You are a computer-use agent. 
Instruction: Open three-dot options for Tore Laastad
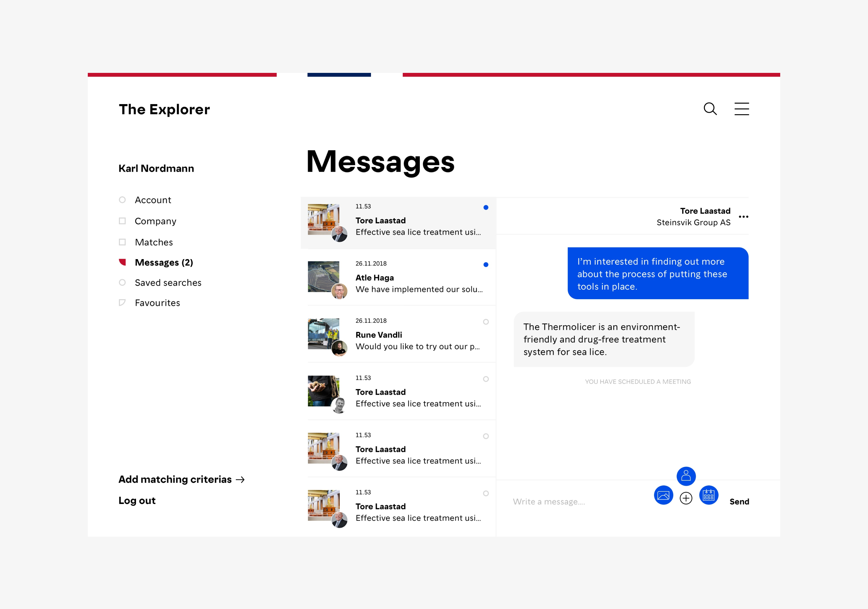743,217
